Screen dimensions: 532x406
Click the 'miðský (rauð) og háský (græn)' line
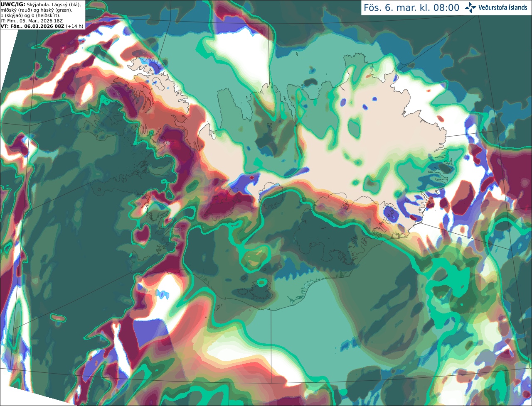coord(36,10)
